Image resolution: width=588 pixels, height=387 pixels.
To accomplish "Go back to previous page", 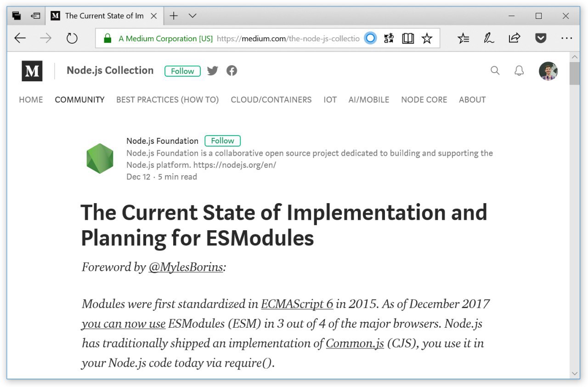I will 20,38.
